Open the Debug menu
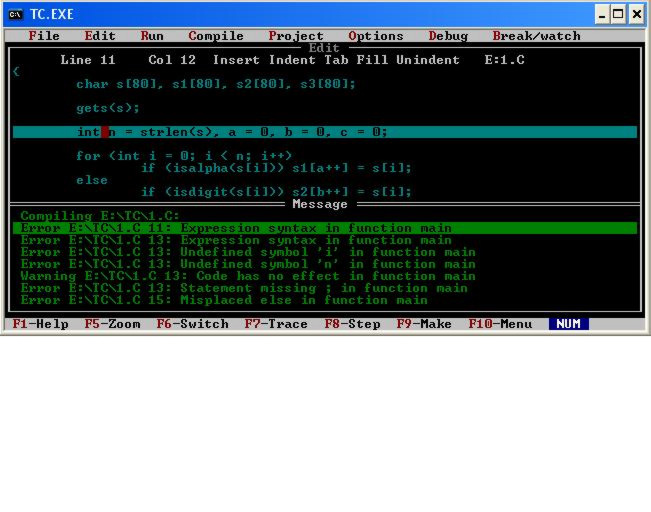651x512 pixels. coord(448,36)
